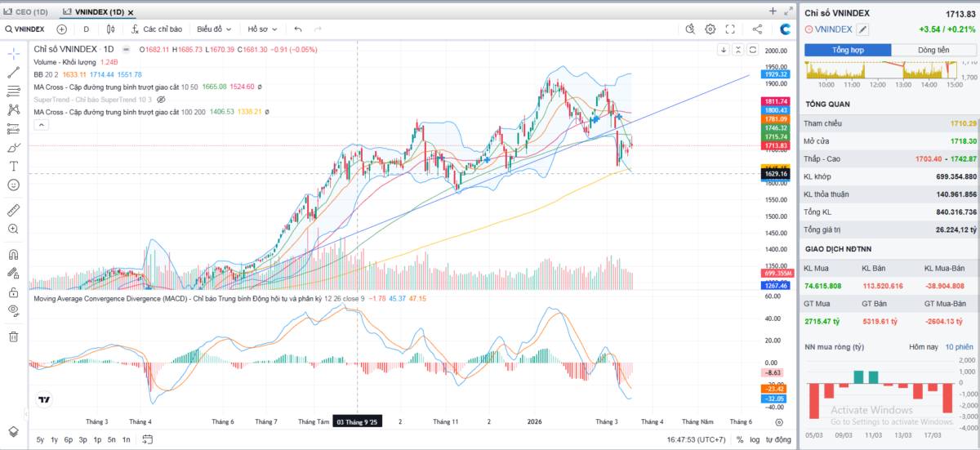
Task: Click the blue C logo icon
Action: [x=785, y=29]
